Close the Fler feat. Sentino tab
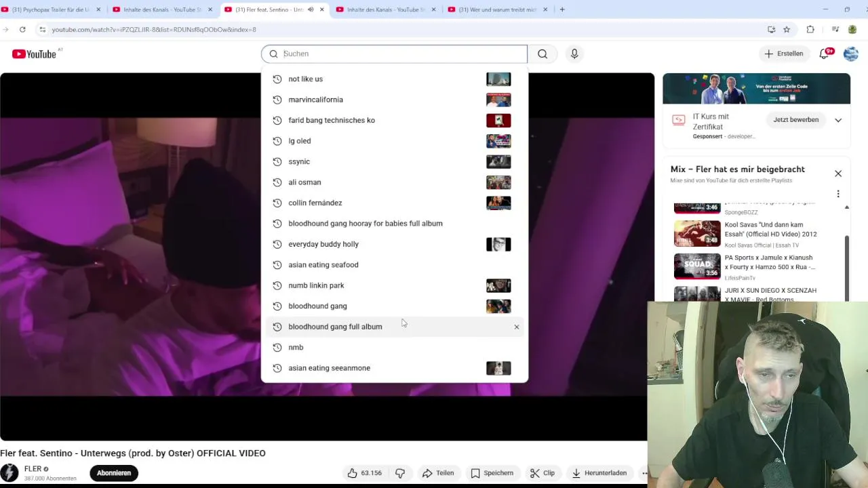The image size is (868, 488). (322, 9)
